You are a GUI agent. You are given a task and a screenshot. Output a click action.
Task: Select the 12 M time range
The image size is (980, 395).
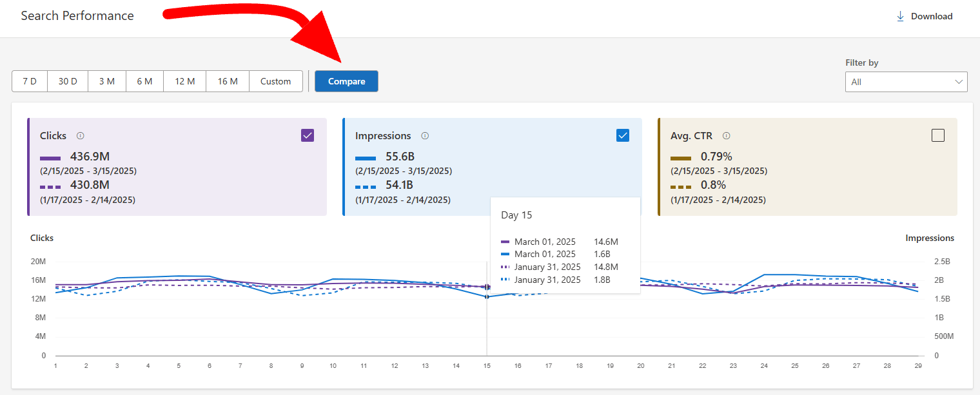pyautogui.click(x=184, y=81)
